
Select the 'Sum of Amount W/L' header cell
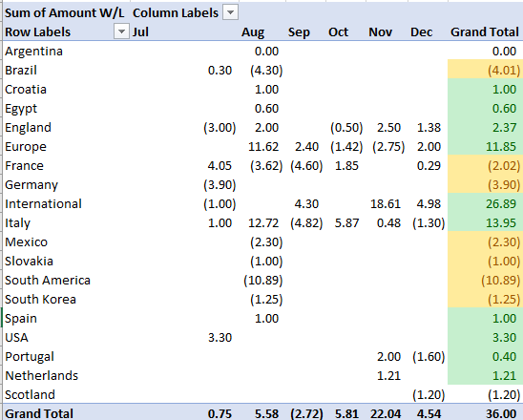64,13
